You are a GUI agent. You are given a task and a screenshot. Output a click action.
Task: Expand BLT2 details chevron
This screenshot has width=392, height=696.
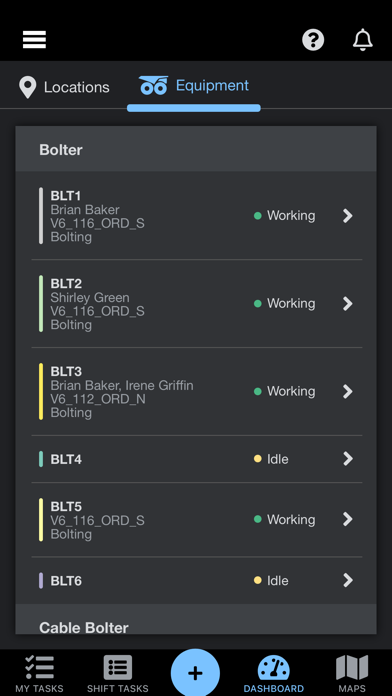(348, 304)
